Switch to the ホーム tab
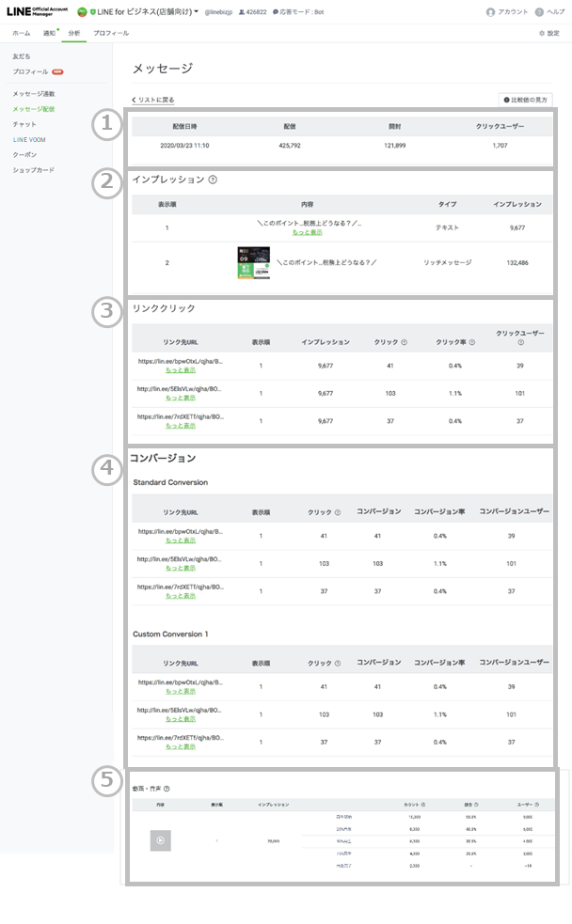 (21, 33)
